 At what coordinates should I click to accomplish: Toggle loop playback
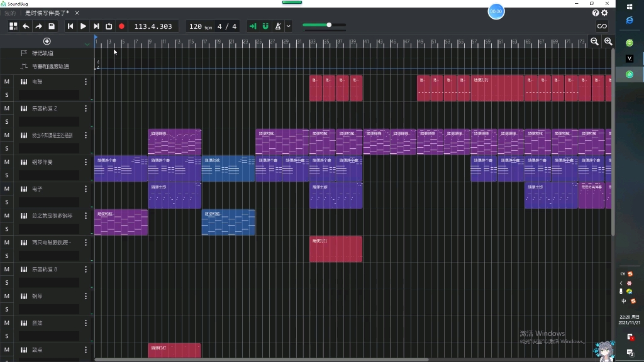pyautogui.click(x=109, y=26)
